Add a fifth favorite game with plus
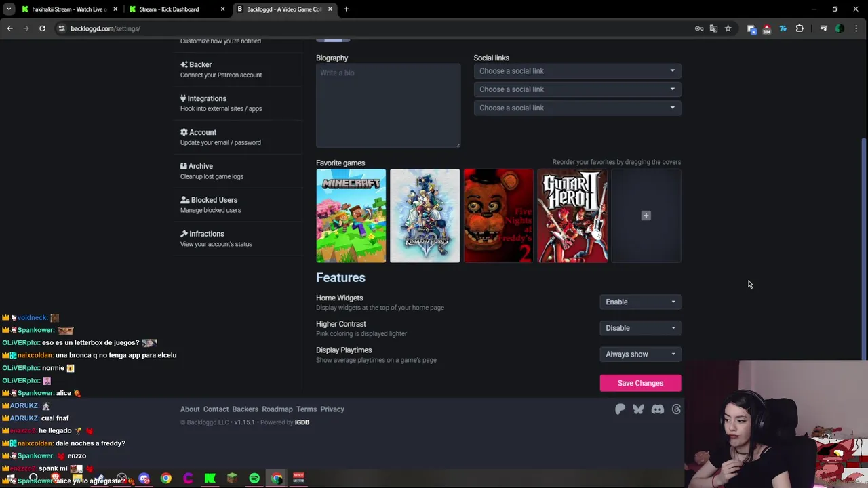 pyautogui.click(x=646, y=216)
